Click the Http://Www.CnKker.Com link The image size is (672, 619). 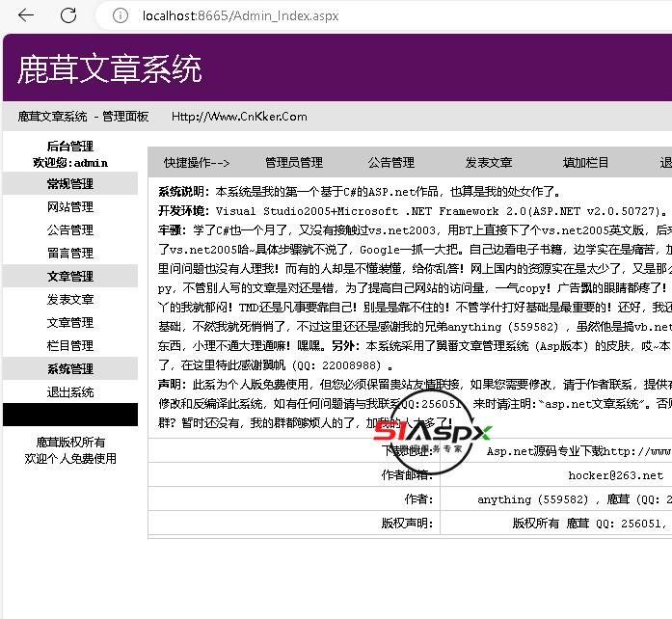[x=239, y=117]
